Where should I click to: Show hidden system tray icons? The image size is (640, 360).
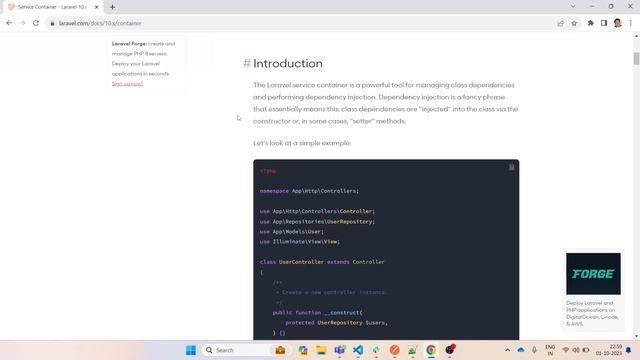[507, 350]
